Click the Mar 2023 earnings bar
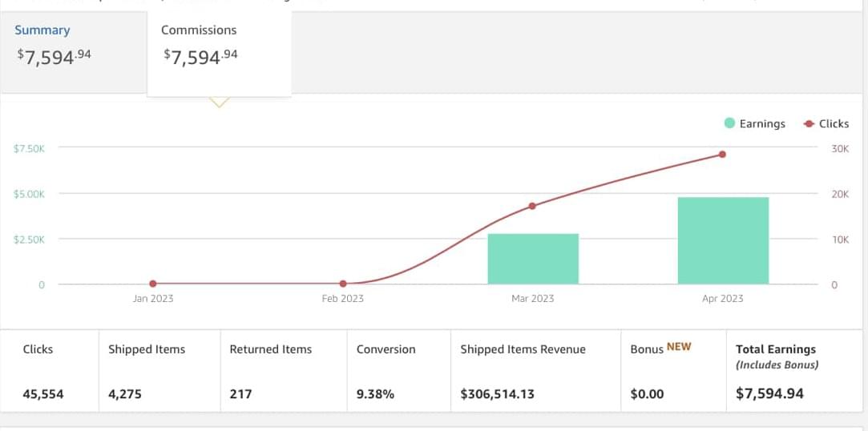The width and height of the screenshot is (868, 431). [533, 259]
